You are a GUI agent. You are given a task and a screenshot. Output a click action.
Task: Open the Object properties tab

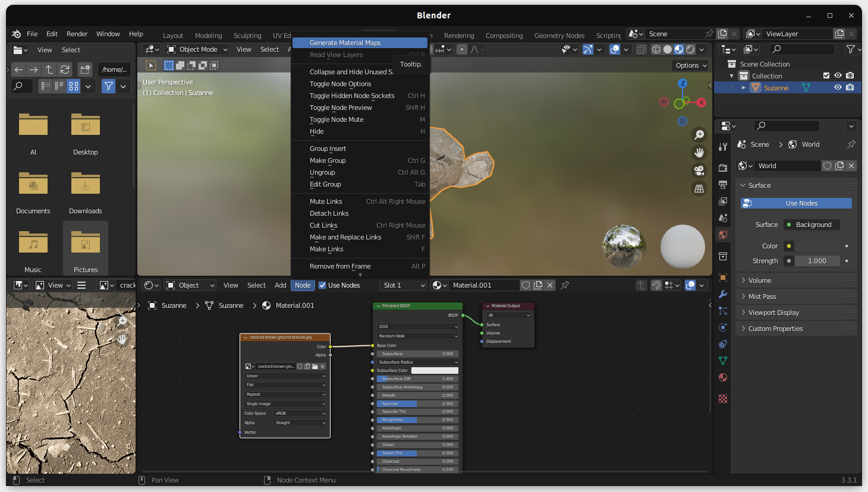pyautogui.click(x=723, y=277)
